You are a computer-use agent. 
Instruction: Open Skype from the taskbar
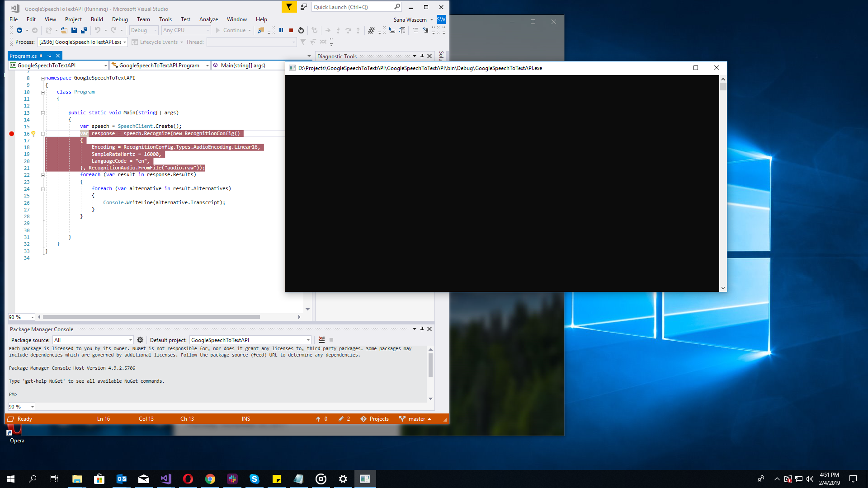[255, 479]
